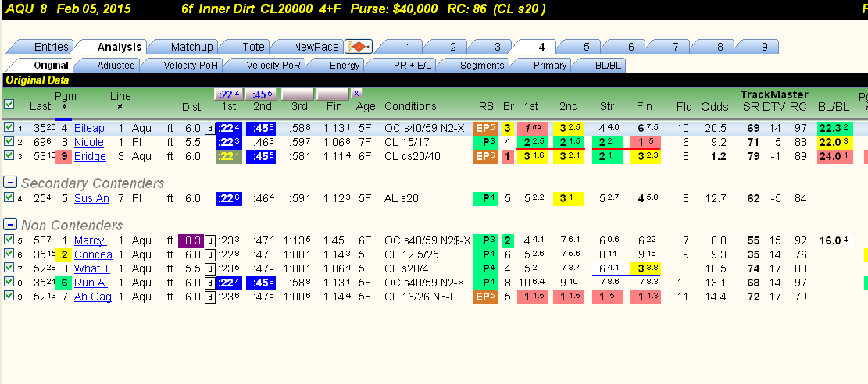Click the orange EP5 RS cell for Ah Gag

(x=485, y=297)
